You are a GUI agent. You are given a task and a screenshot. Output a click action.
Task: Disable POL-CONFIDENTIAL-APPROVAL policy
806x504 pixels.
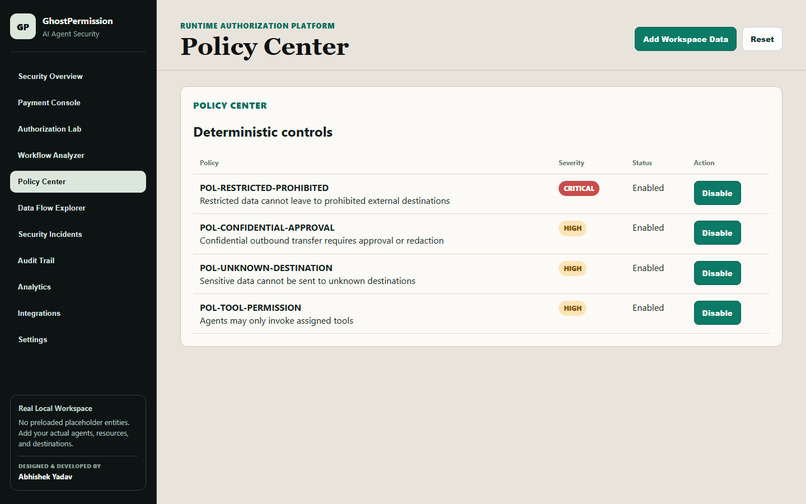coord(717,232)
